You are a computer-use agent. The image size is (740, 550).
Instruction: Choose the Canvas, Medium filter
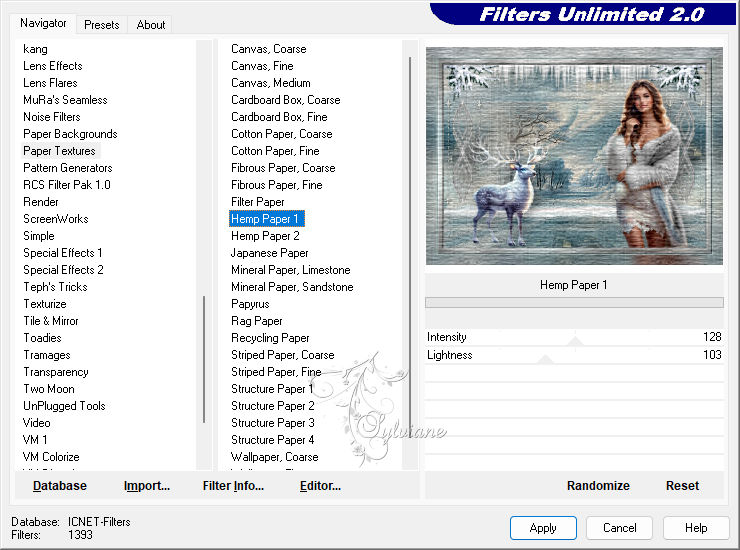[x=270, y=83]
